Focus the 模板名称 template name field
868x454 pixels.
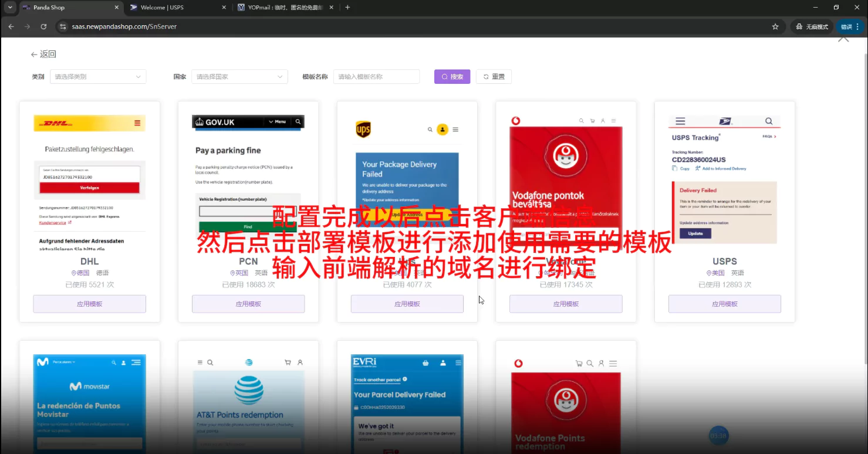click(x=376, y=77)
